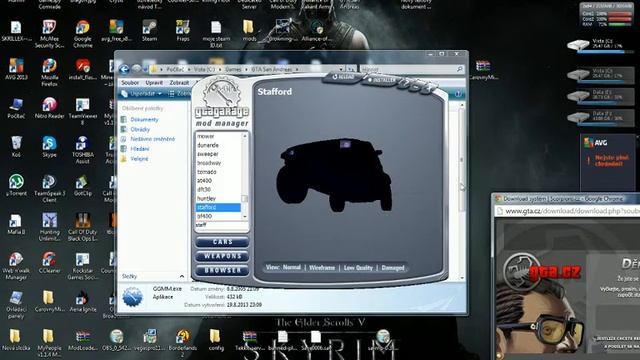
Task: Open Rockstar Games Social Club icon
Action: pyautogui.click(x=83, y=265)
